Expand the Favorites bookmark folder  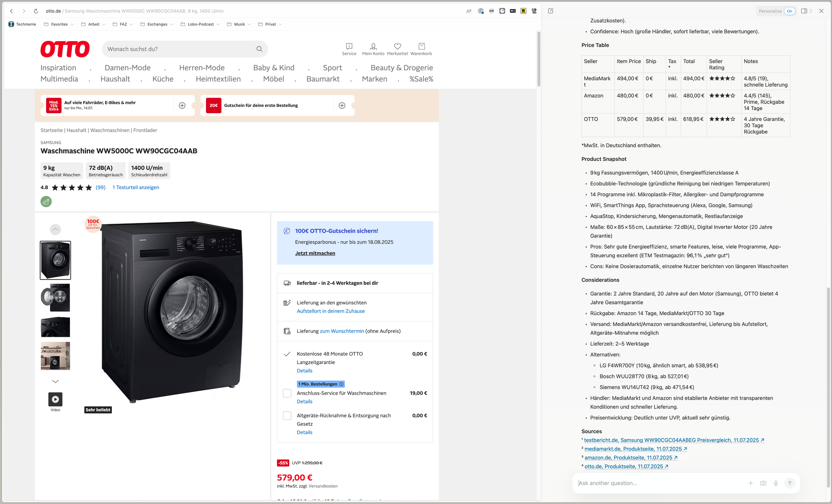coord(59,24)
